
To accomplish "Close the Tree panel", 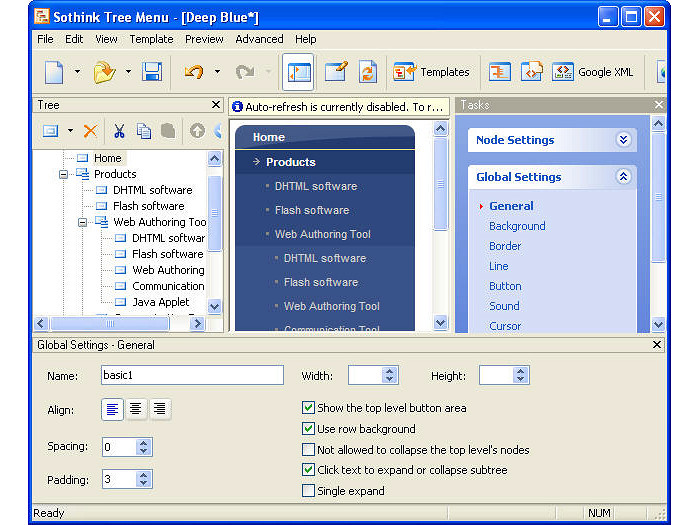I will [x=216, y=105].
